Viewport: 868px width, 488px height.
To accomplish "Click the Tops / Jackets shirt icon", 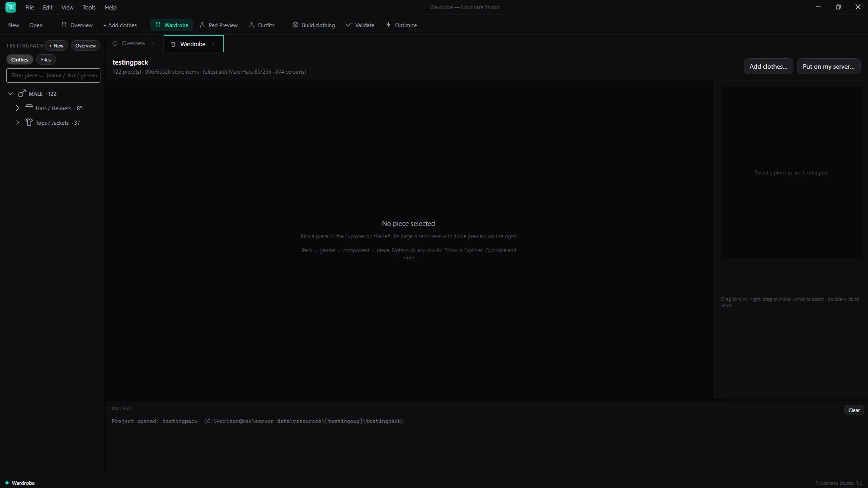I will click(29, 122).
